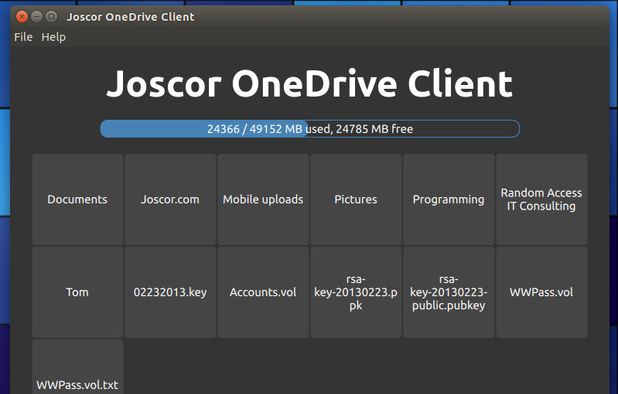Screen dimensions: 618x394
Task: Open the Documents folder tile
Action: tap(77, 199)
